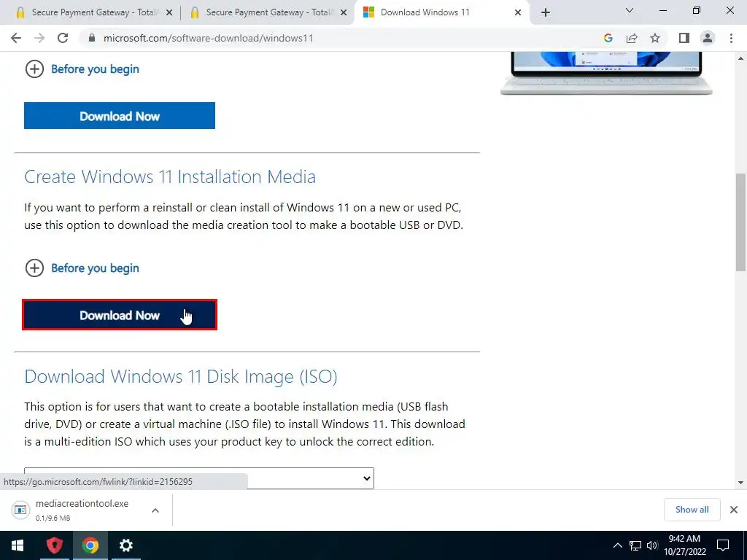Click the scrollbar down arrow

(x=741, y=483)
